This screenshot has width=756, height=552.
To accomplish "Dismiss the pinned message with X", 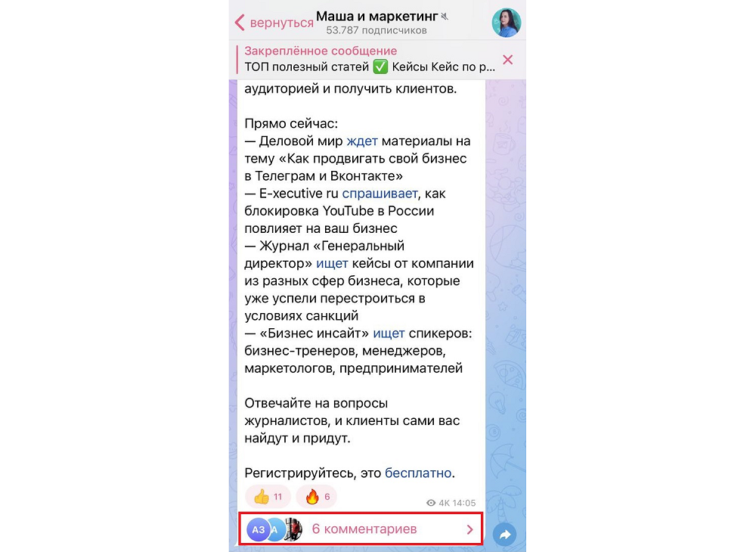I will coord(508,60).
